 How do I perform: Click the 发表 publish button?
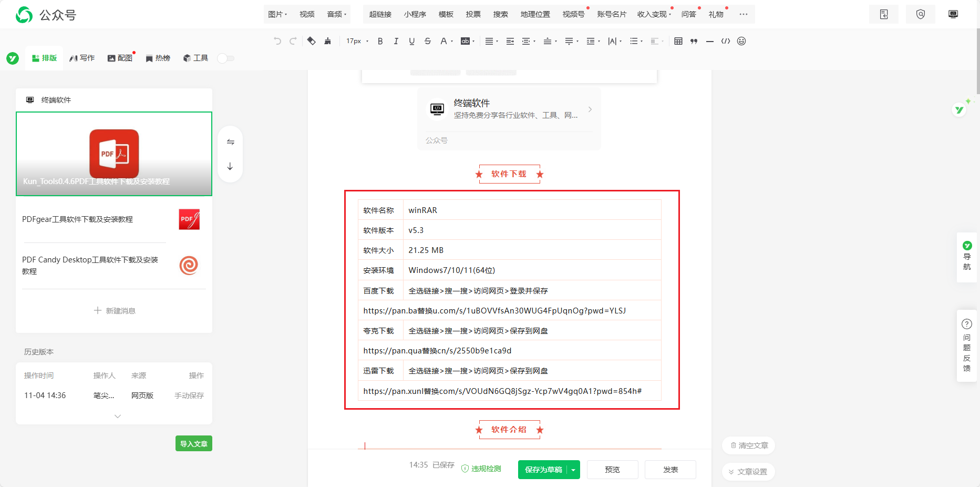670,470
